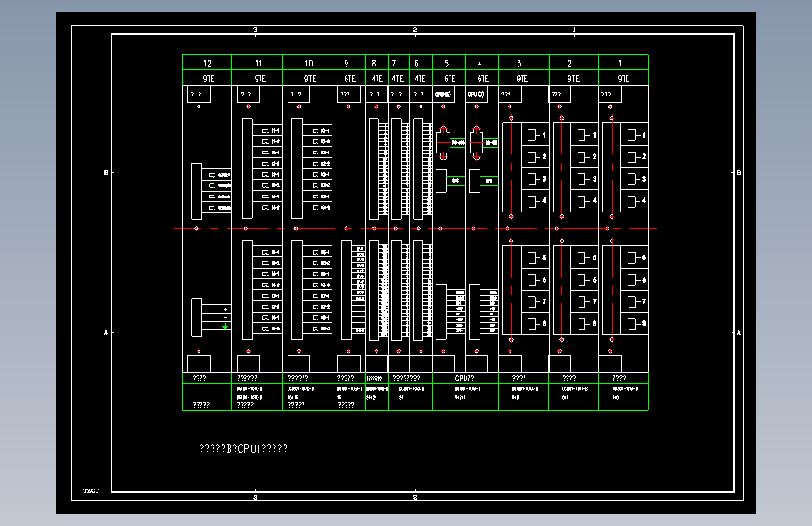Click breaker symbol 4 in slot 3
Image resolution: width=812 pixels, height=526 pixels.
[x=535, y=200]
